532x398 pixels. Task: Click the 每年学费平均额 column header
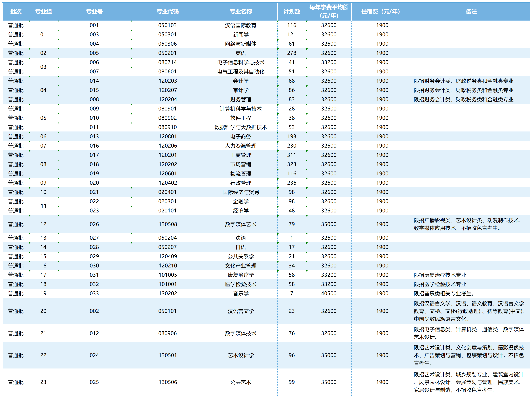click(x=329, y=12)
